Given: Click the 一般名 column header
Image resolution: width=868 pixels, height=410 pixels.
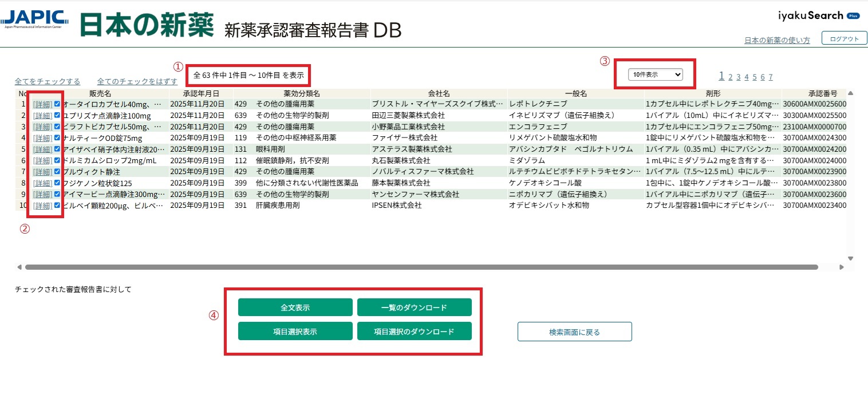Looking at the screenshot, I should pos(575,93).
